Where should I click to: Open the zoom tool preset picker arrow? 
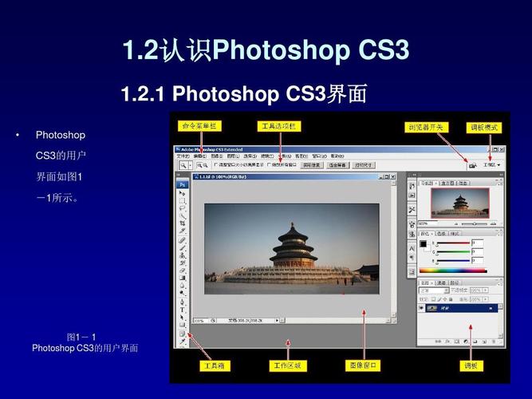coord(191,165)
